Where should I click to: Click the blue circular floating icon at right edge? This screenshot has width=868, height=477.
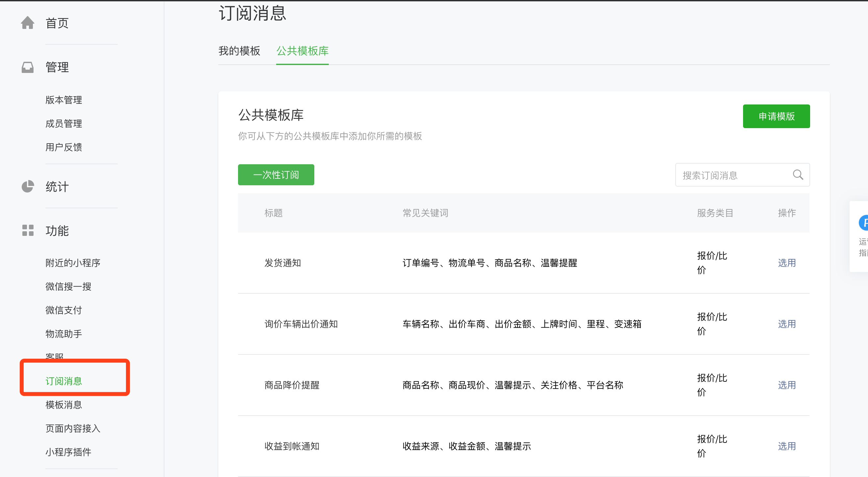coord(863,223)
